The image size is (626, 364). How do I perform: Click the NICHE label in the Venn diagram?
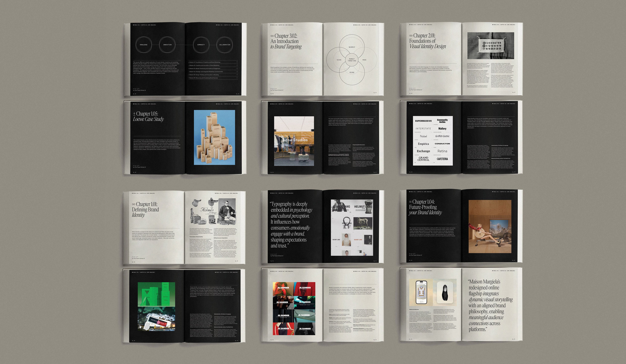tap(339, 60)
